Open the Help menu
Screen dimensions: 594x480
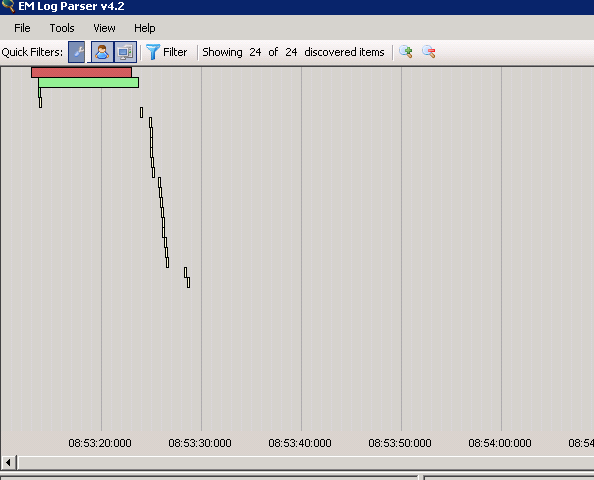pos(145,28)
